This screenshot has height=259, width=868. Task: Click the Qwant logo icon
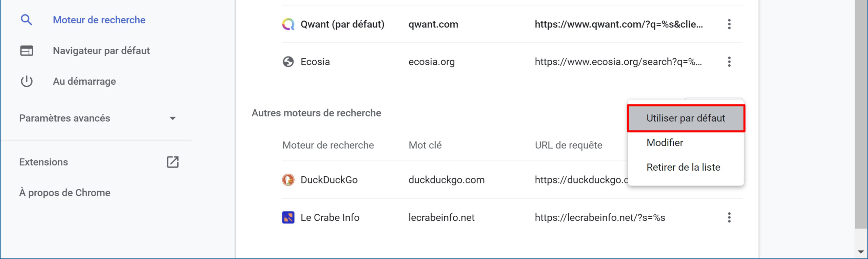pos(288,24)
